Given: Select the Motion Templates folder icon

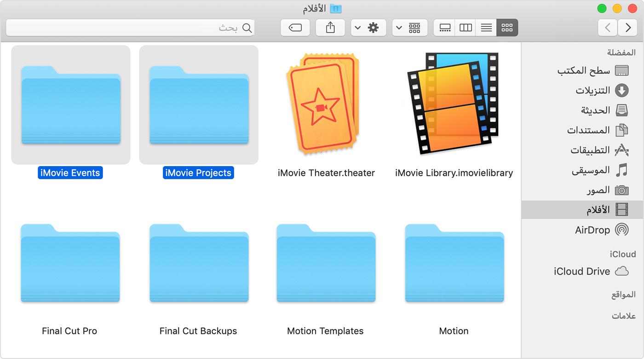Looking at the screenshot, I should [326, 263].
